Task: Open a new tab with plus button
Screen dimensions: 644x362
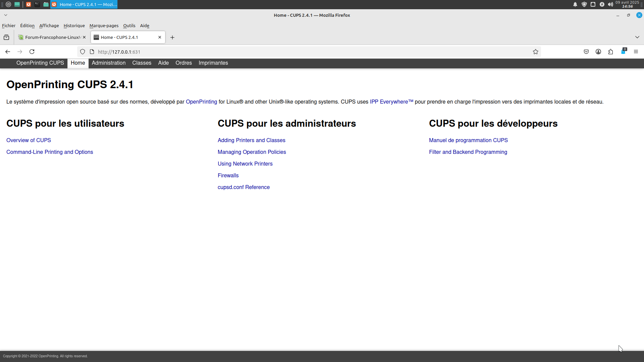Action: [x=172, y=37]
